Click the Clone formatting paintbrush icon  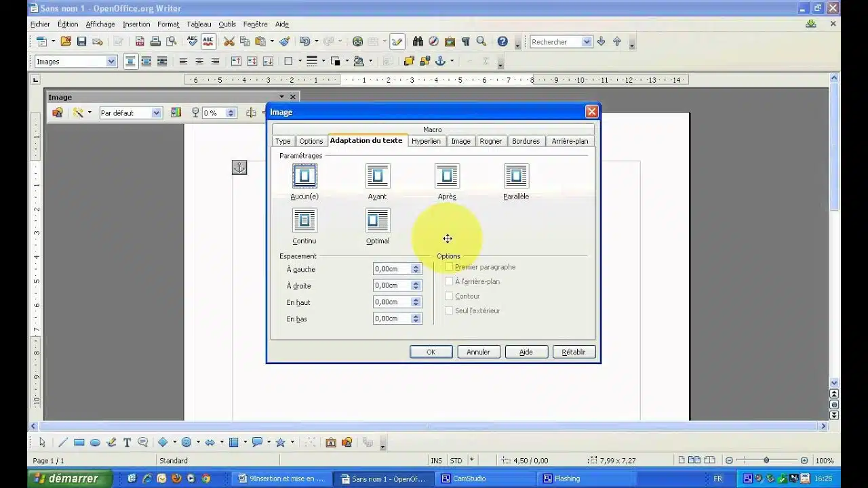[284, 41]
